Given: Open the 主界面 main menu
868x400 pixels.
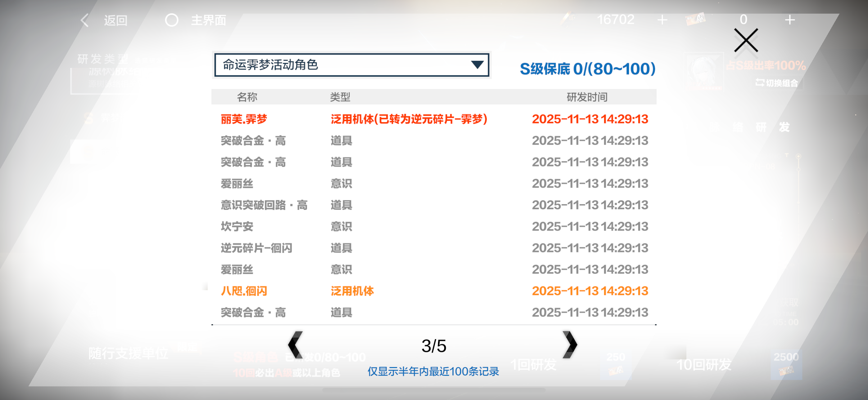Looking at the screenshot, I should [209, 20].
